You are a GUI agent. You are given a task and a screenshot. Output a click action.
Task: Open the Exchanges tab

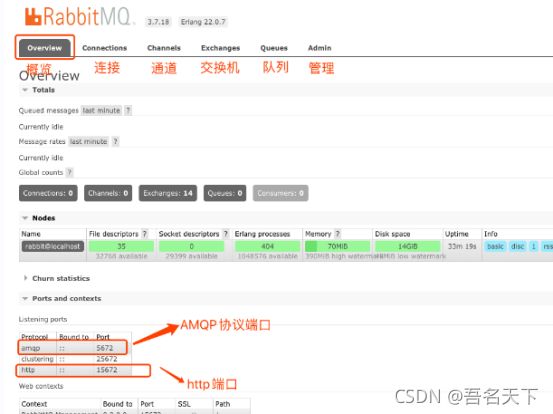click(220, 48)
